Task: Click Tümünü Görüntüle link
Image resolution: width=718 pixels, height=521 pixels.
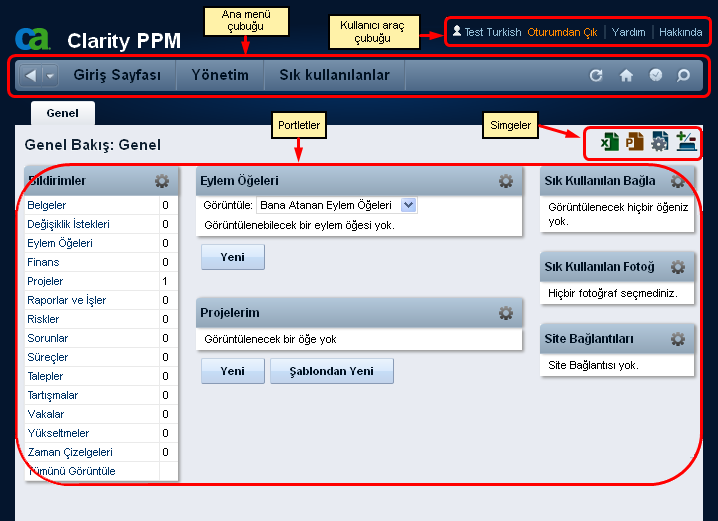Action: (71, 471)
